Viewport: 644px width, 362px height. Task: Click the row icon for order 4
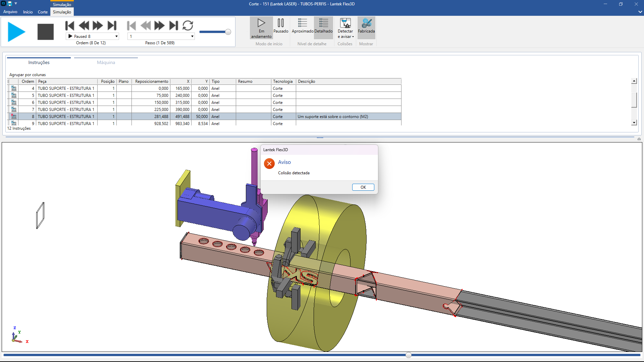[14, 88]
